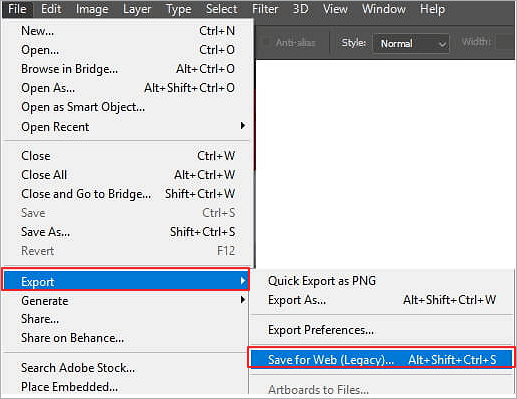Select Share on Behance...
The width and height of the screenshot is (517, 399).
pos(126,338)
